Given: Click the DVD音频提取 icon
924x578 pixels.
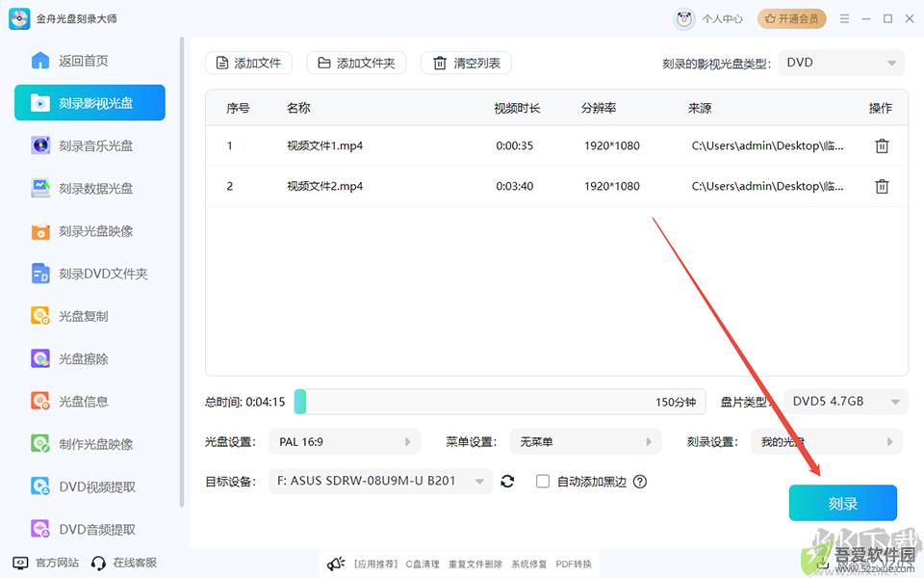Looking at the screenshot, I should pos(40,529).
